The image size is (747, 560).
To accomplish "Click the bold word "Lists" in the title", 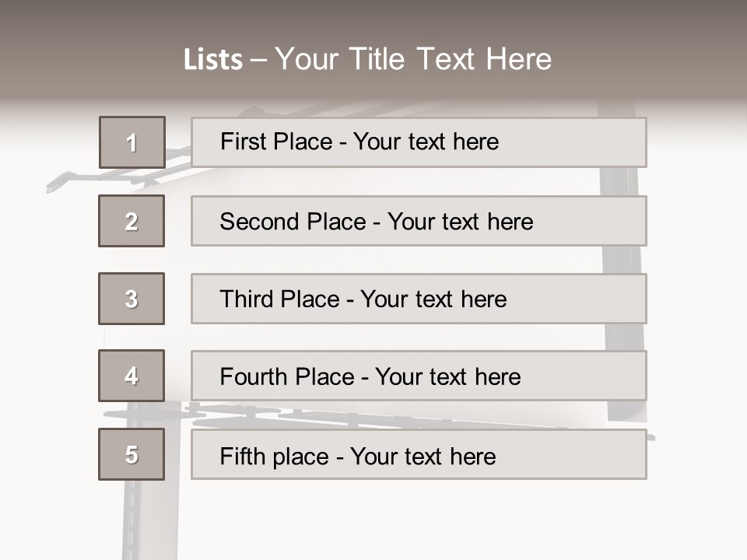I will [213, 60].
